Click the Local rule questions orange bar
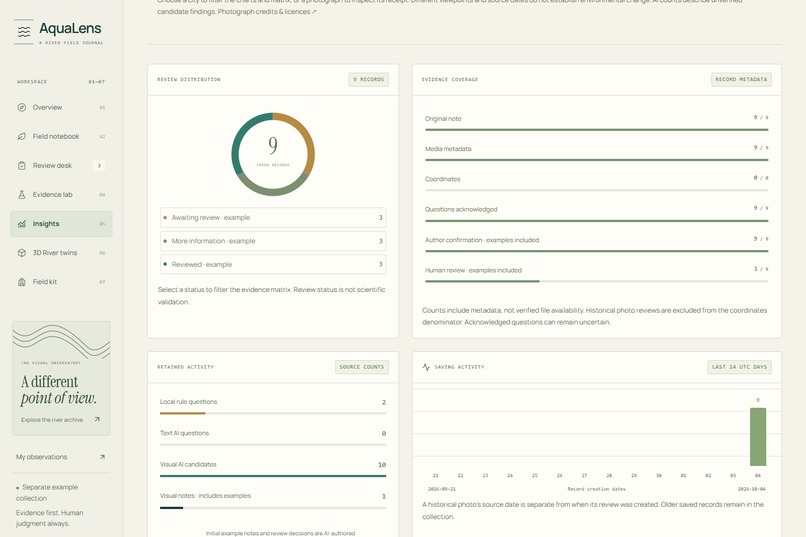This screenshot has height=537, width=806. point(182,413)
